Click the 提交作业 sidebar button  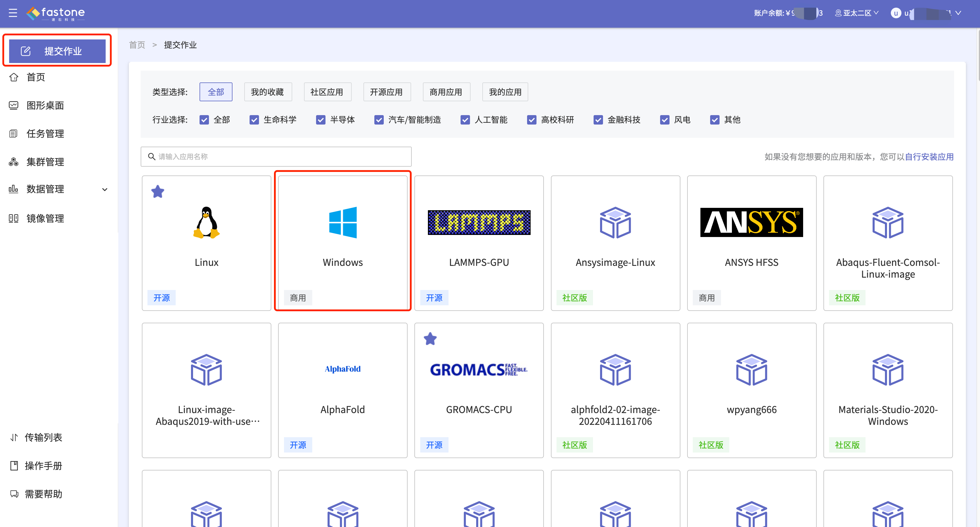pos(57,51)
